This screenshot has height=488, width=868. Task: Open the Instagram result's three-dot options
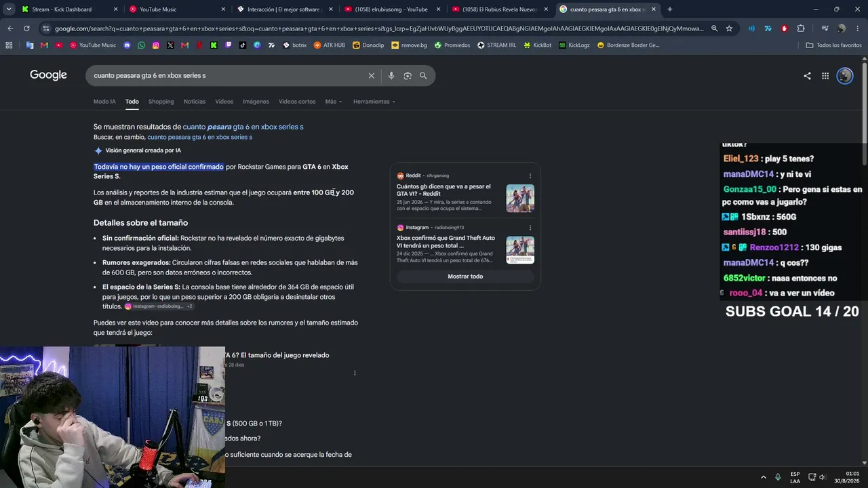(530, 228)
